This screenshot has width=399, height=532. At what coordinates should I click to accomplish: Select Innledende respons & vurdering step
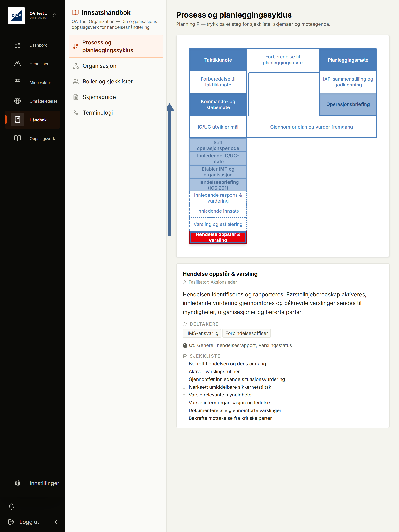pos(218,198)
